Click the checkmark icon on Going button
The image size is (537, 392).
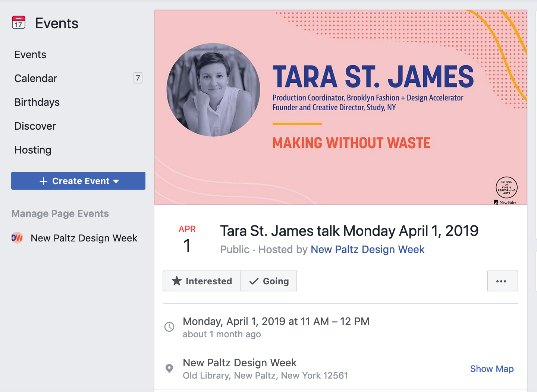[x=254, y=281]
